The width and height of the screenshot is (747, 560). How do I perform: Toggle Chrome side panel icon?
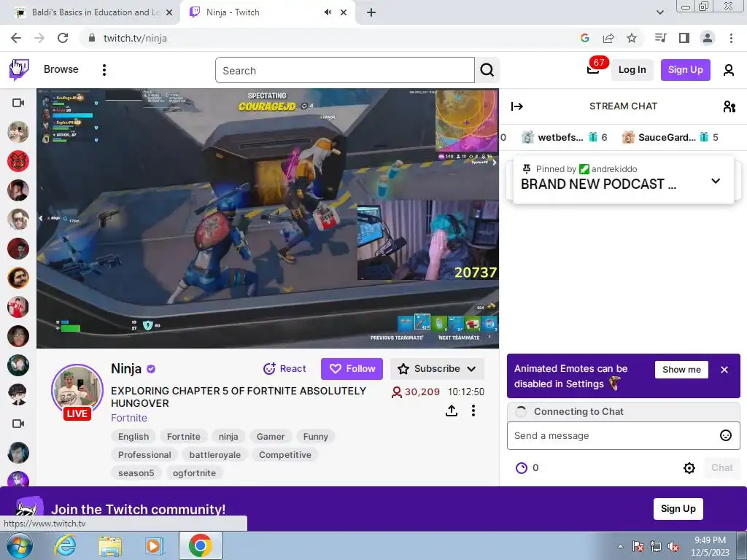684,38
